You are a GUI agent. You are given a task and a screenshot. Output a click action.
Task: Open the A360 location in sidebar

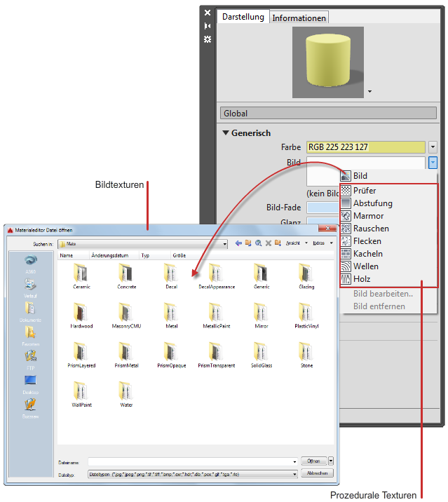30,264
